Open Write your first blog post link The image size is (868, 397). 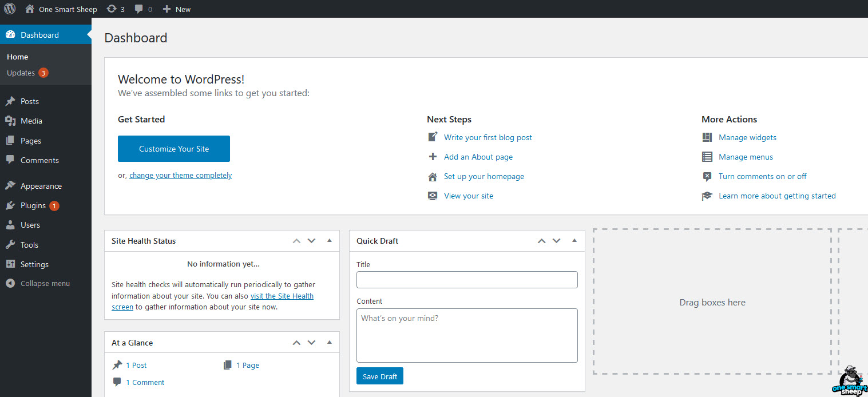(x=488, y=137)
